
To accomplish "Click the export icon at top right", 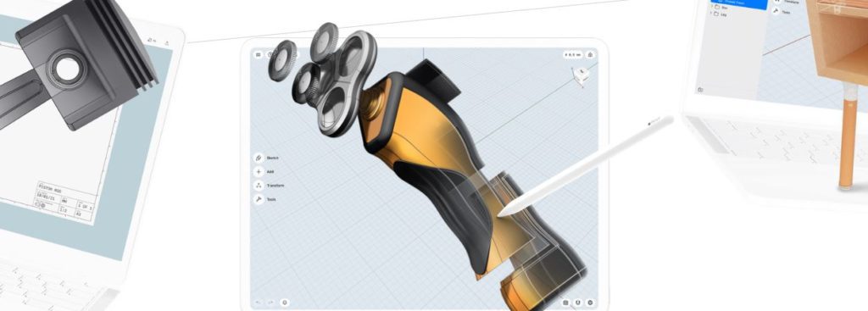I will point(590,55).
